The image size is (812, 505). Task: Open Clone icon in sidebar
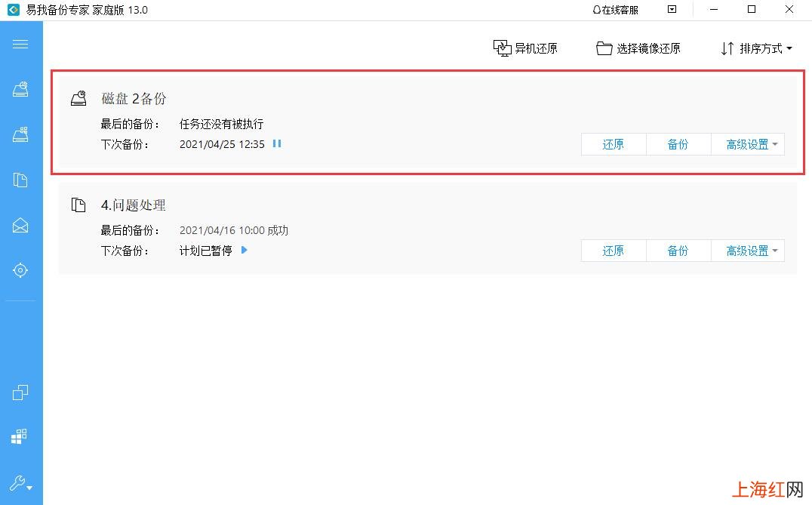coord(20,392)
